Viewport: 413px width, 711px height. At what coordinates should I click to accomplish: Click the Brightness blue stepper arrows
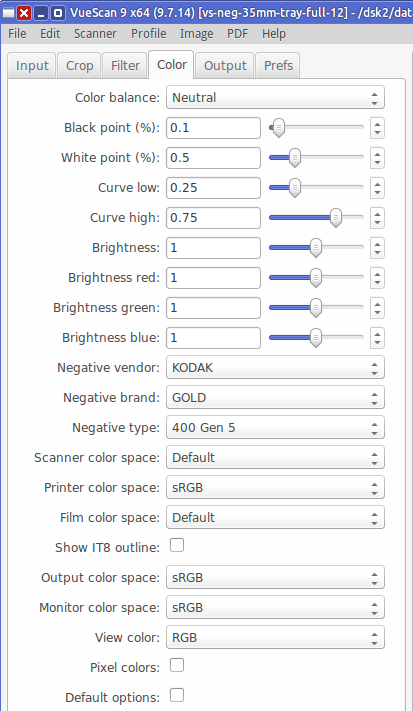377,337
